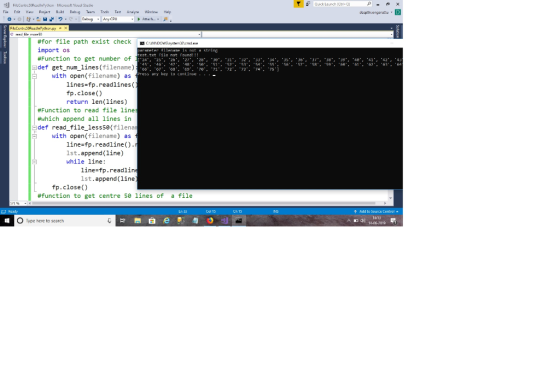Pin the open Python file tab
Screen dimensions: 560x373
point(60,28)
